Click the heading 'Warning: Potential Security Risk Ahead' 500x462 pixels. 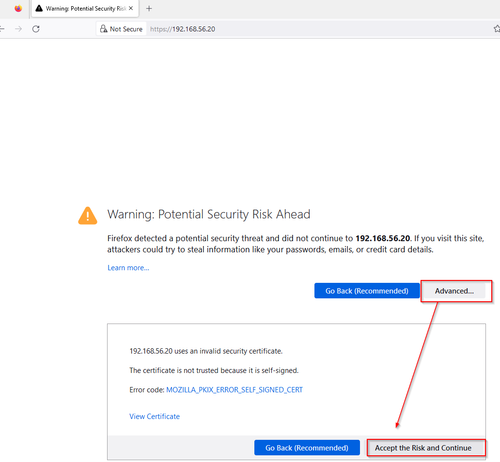pos(209,214)
